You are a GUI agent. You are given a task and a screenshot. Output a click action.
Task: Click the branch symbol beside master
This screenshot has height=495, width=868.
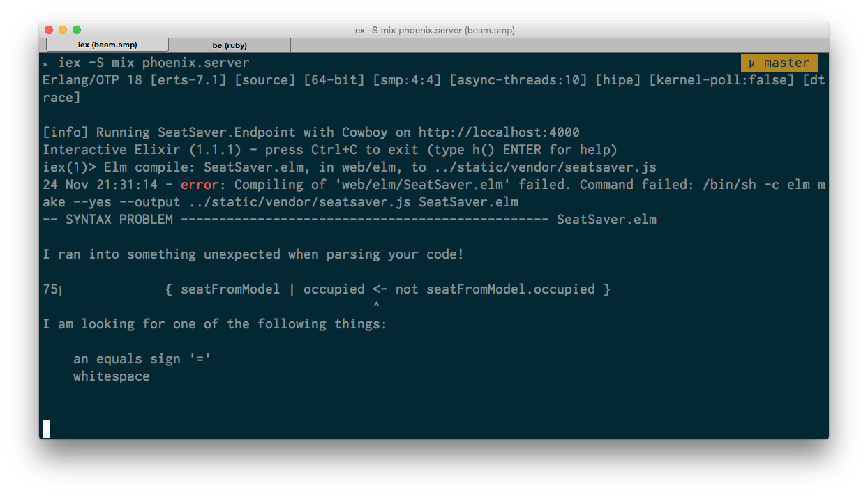tap(751, 63)
